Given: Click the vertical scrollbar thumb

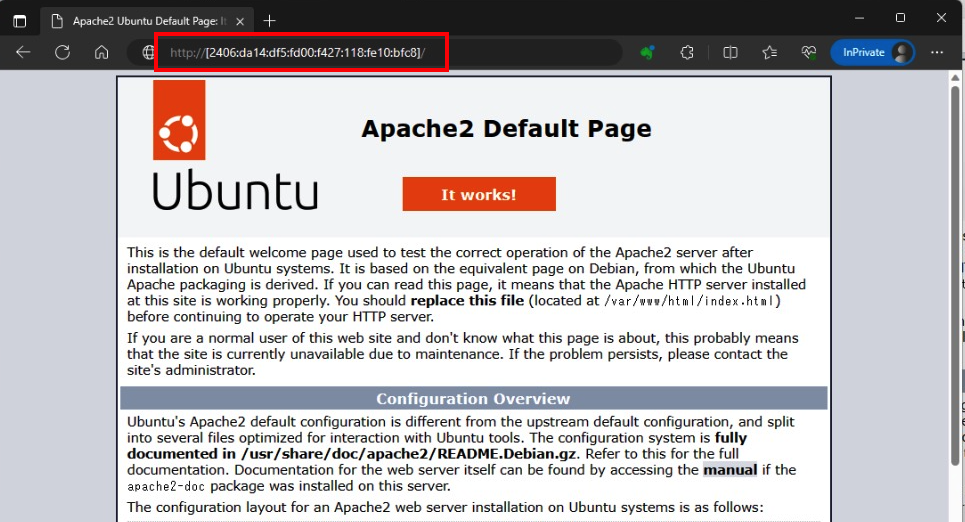Looking at the screenshot, I should (x=955, y=275).
